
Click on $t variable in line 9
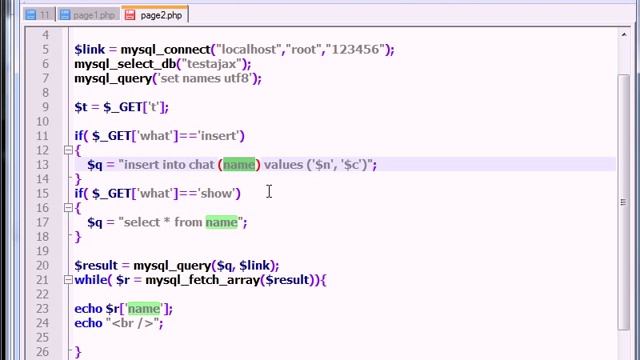click(81, 107)
